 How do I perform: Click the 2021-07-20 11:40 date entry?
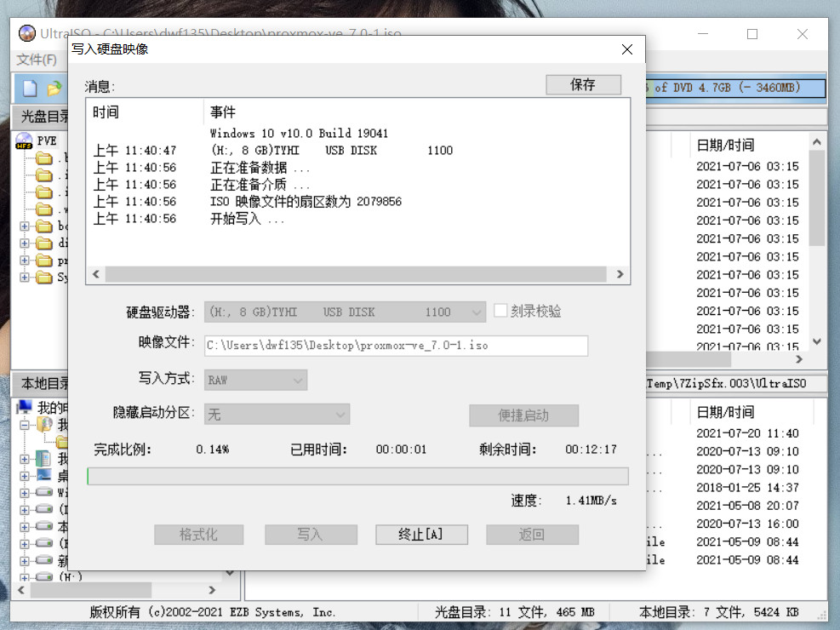747,433
